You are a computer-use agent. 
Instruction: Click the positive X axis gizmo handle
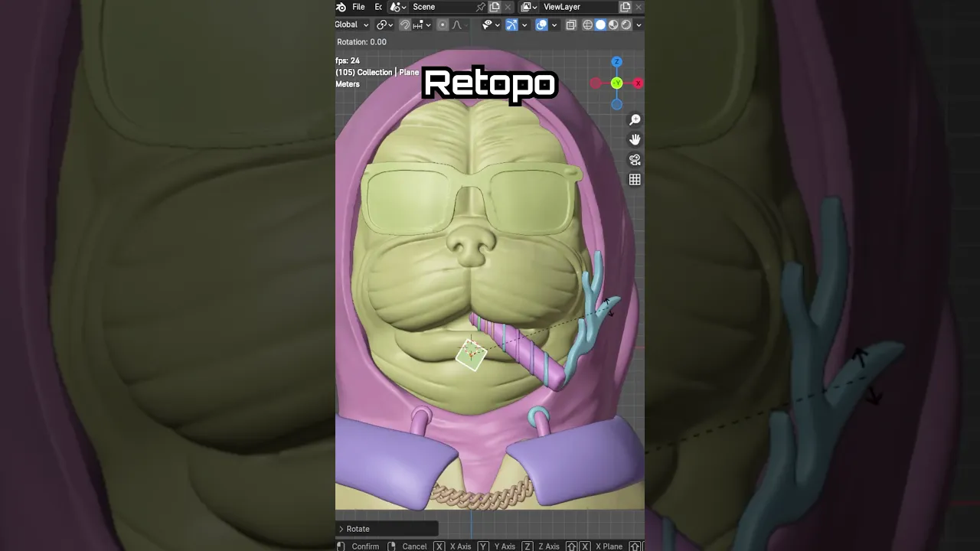click(x=638, y=83)
